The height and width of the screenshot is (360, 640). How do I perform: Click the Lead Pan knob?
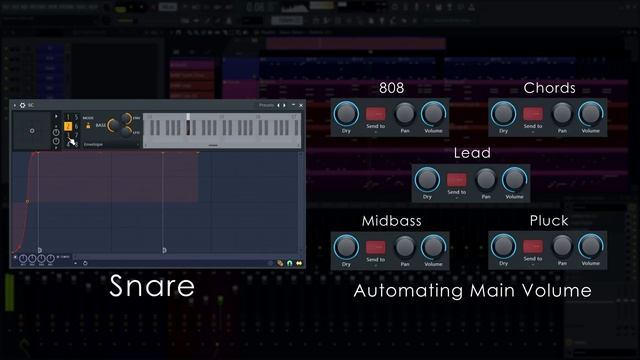pos(486,179)
